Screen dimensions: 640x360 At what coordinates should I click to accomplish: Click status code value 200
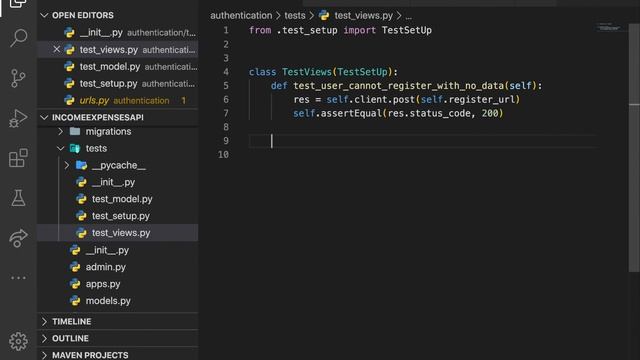(490, 113)
